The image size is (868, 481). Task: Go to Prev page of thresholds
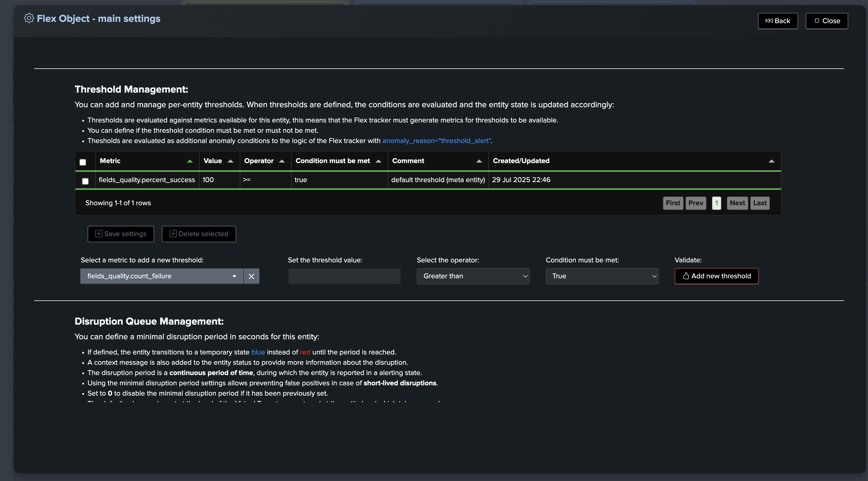click(696, 203)
